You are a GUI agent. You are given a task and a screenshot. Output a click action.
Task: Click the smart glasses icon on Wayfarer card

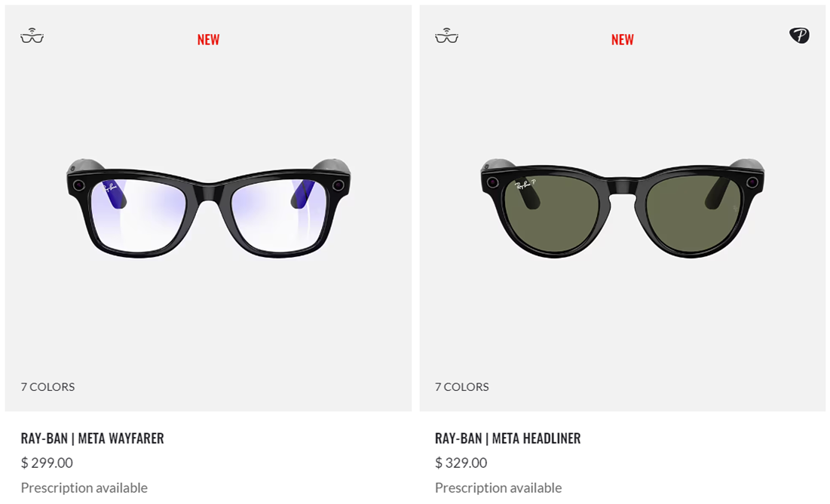click(x=32, y=35)
